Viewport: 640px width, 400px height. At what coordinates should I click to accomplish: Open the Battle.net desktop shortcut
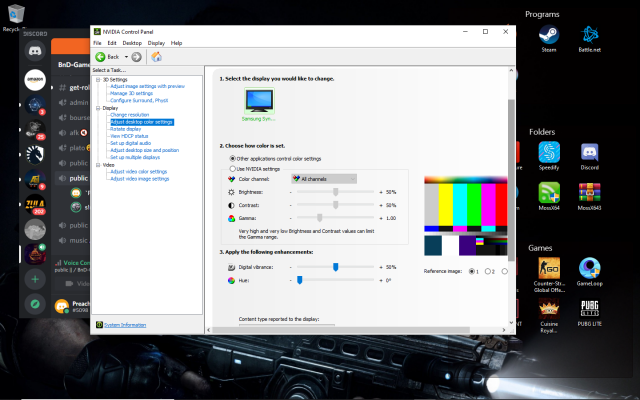point(589,38)
